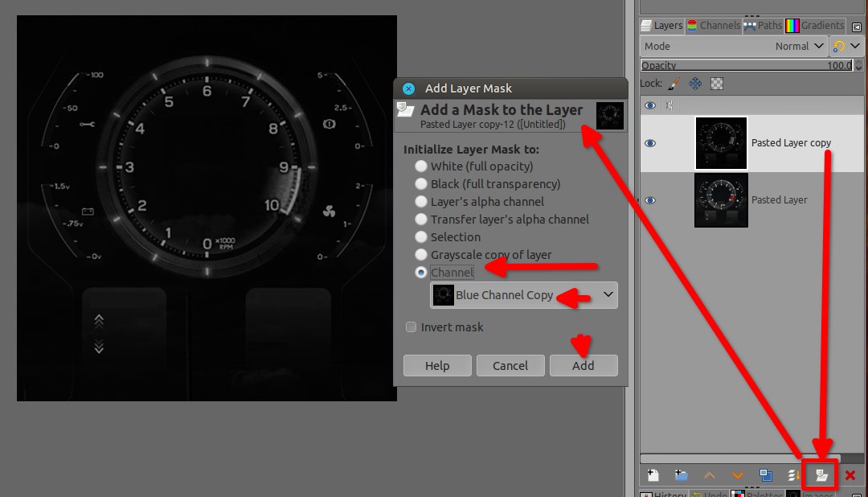Duplicate the selected layer
868x497 pixels.
point(766,474)
